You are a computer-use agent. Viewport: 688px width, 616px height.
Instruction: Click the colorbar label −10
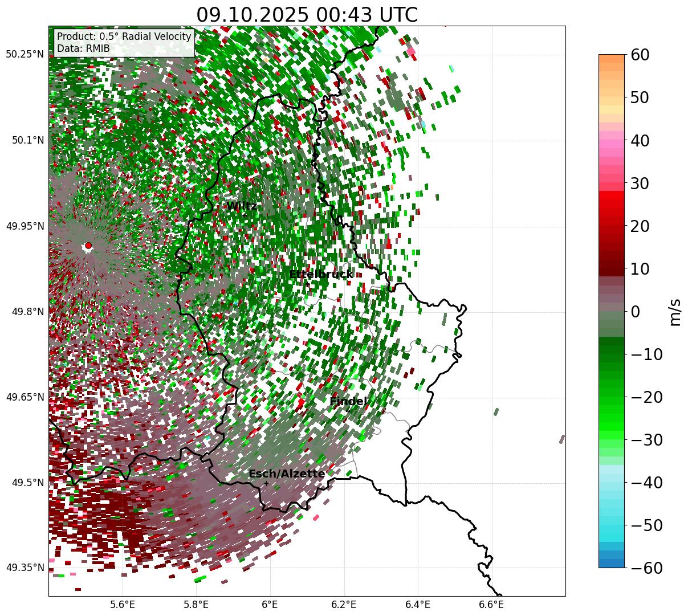coord(646,354)
